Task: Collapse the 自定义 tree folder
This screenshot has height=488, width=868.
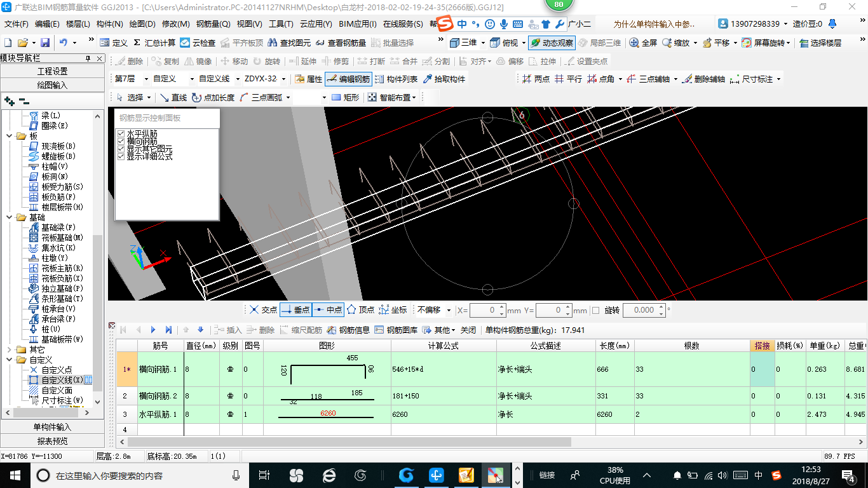Action: coord(9,360)
